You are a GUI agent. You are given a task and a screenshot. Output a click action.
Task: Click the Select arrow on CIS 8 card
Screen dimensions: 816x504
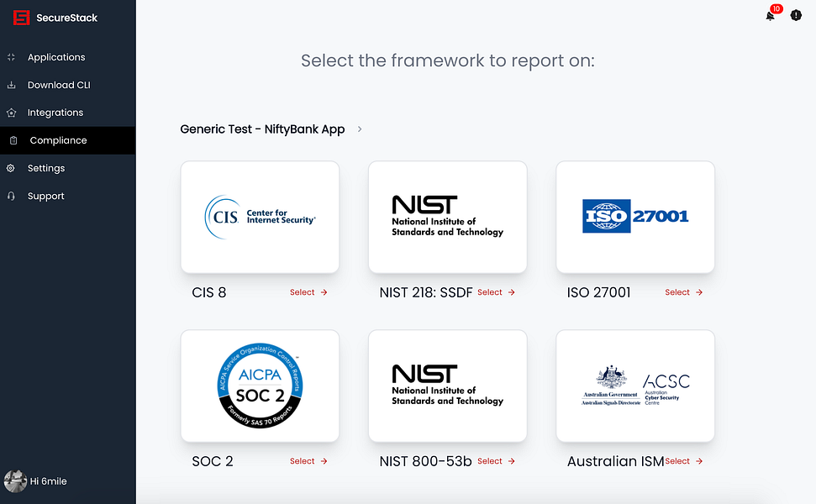point(308,292)
